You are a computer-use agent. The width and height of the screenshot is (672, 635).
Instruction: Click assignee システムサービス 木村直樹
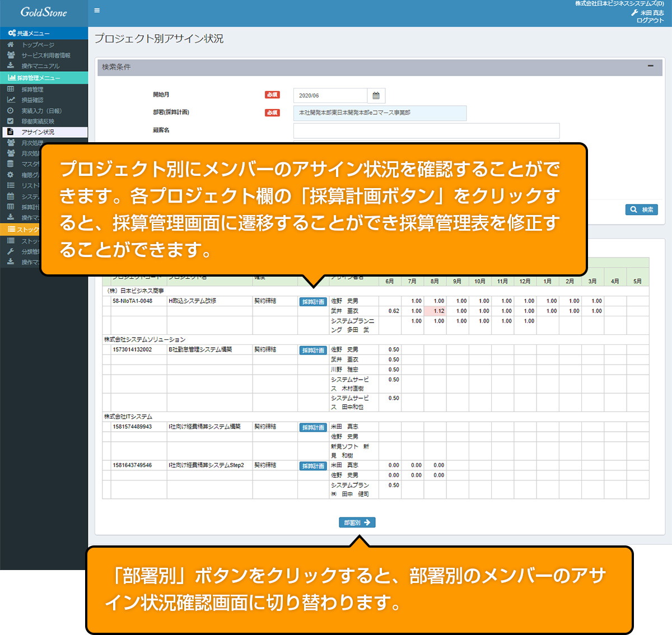pos(350,384)
